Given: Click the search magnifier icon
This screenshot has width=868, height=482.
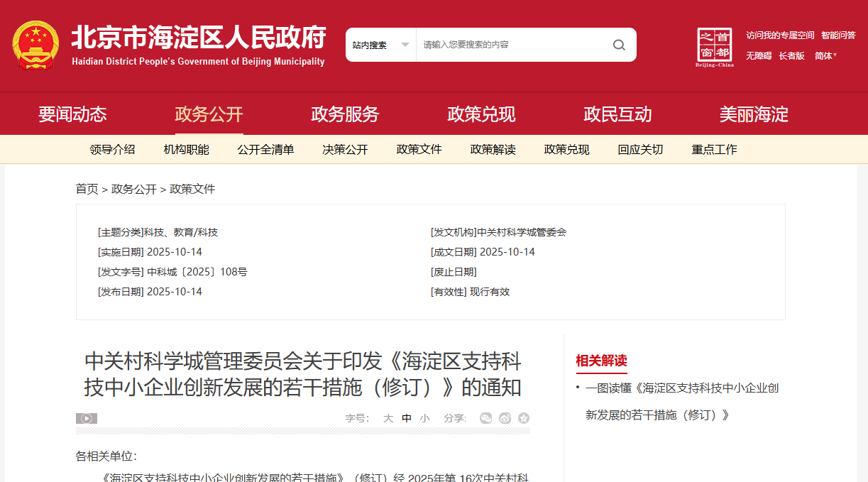Looking at the screenshot, I should click(x=619, y=44).
